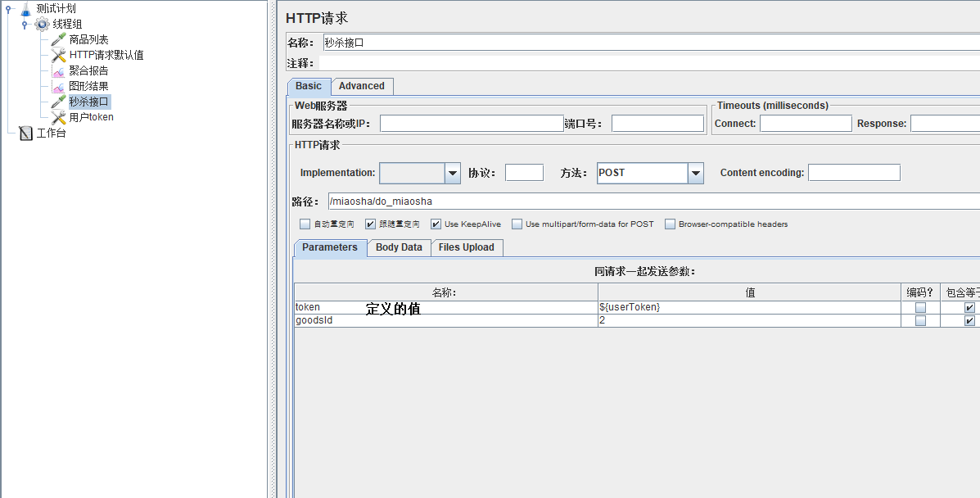The image size is (980, 498).
Task: Open the Files Upload tab
Action: tap(466, 247)
